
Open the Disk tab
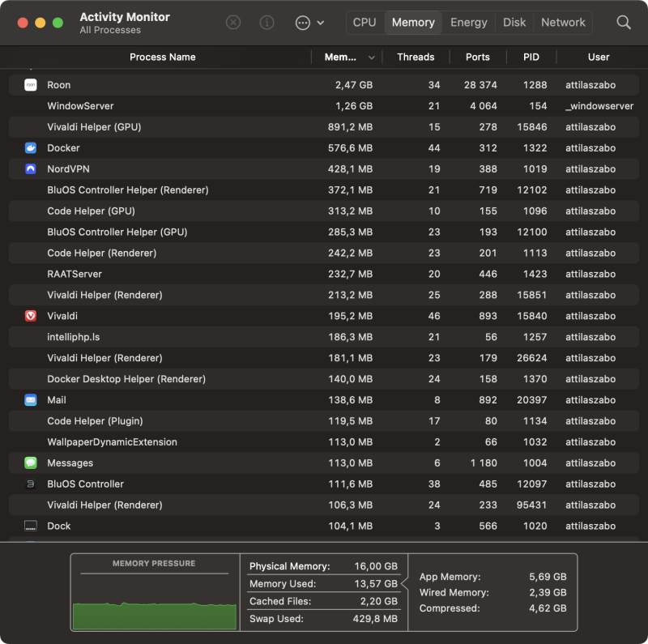(x=514, y=23)
